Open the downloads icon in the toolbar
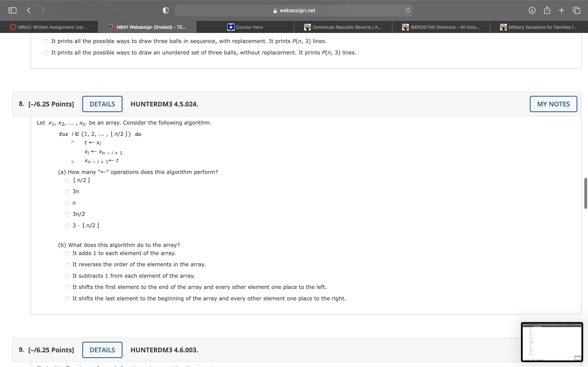Viewport: 588px width, 367px height. click(x=532, y=10)
